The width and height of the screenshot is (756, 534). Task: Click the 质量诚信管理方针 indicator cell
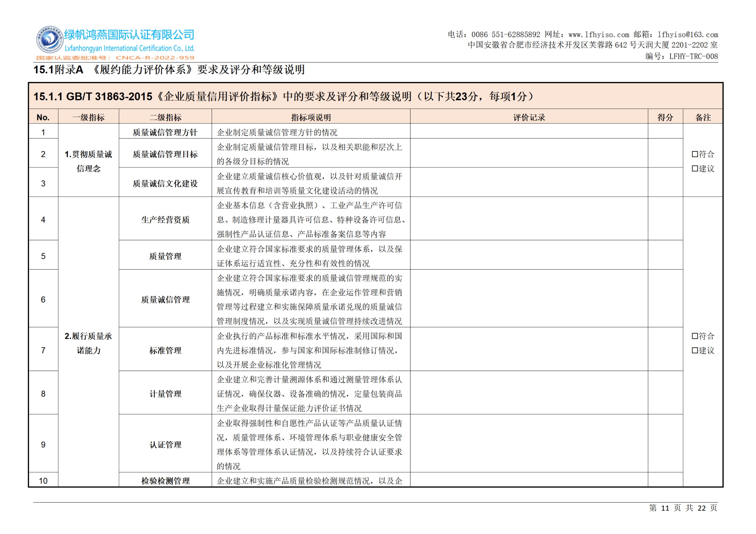(x=165, y=132)
